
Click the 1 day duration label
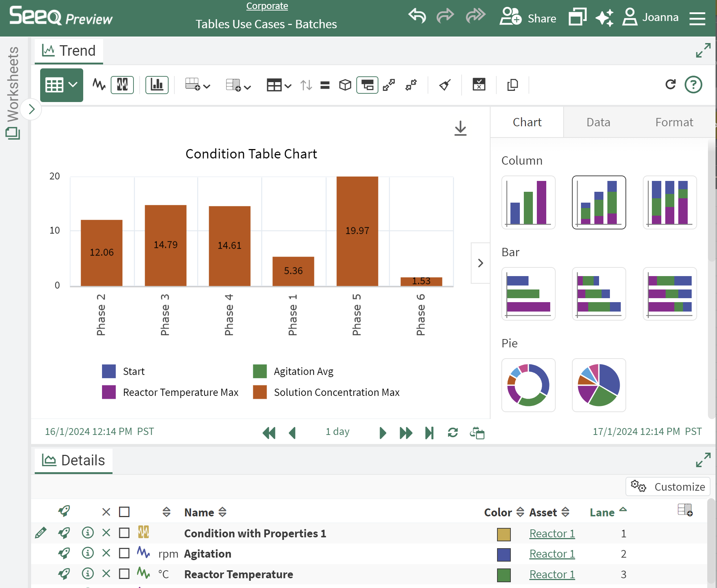(338, 431)
